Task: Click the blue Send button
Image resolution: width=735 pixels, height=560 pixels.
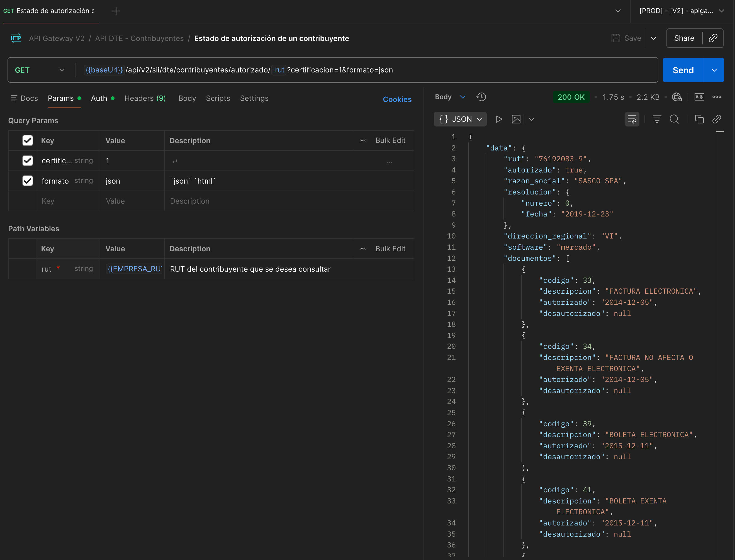Action: [x=683, y=70]
